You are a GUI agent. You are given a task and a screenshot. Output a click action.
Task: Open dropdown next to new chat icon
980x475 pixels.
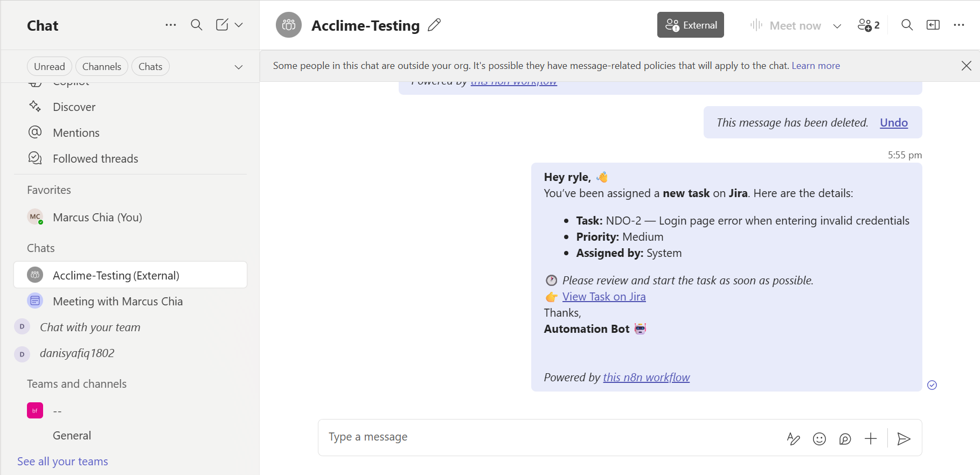pyautogui.click(x=239, y=25)
